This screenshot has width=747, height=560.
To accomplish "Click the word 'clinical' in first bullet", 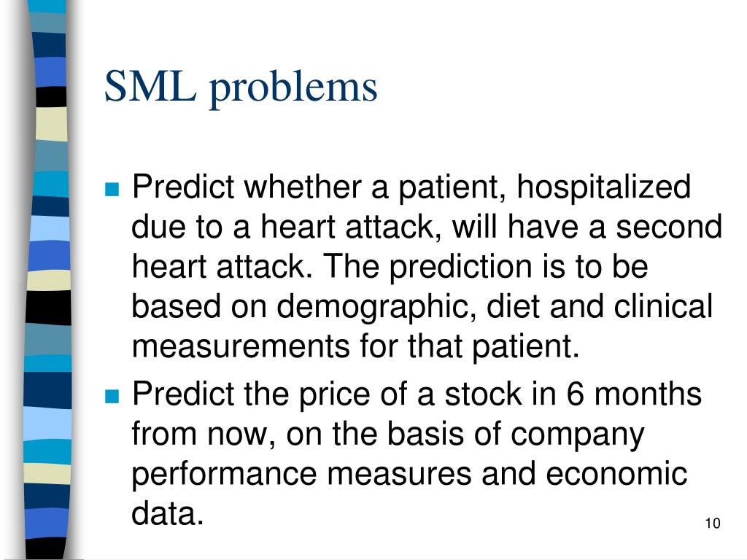I will tap(662, 306).
